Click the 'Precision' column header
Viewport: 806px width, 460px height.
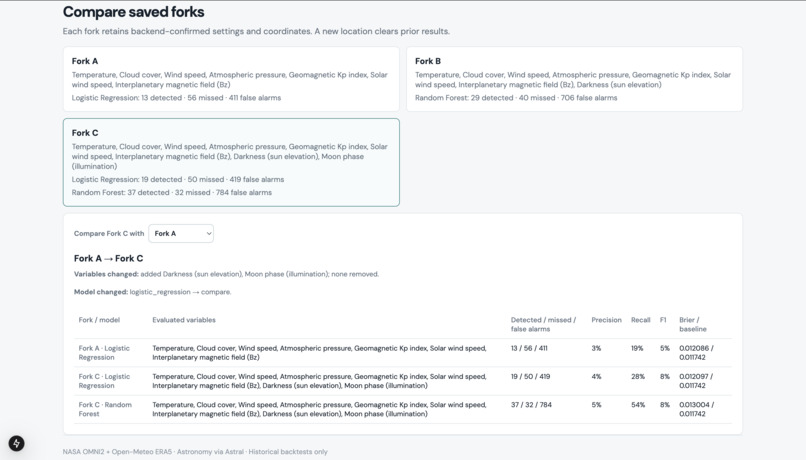(607, 320)
